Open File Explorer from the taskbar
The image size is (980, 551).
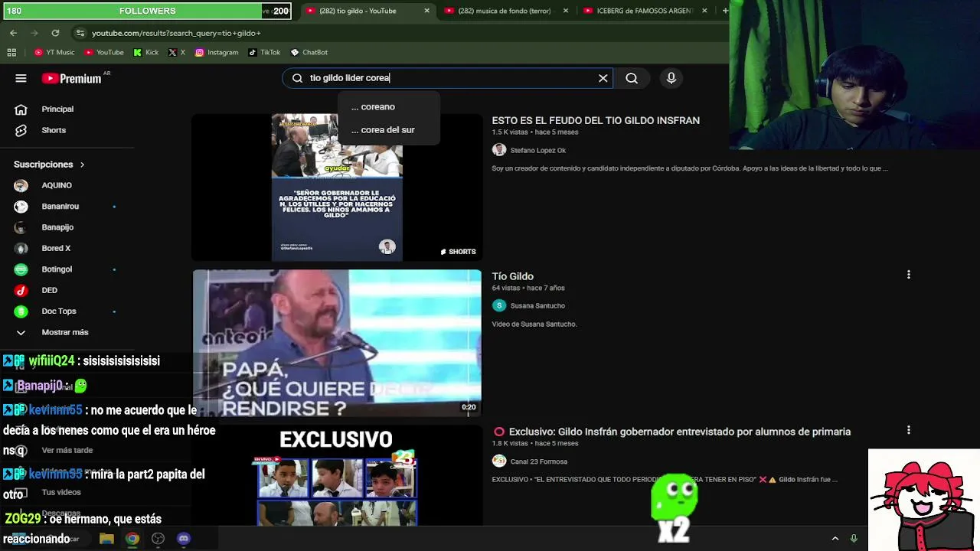[106, 539]
